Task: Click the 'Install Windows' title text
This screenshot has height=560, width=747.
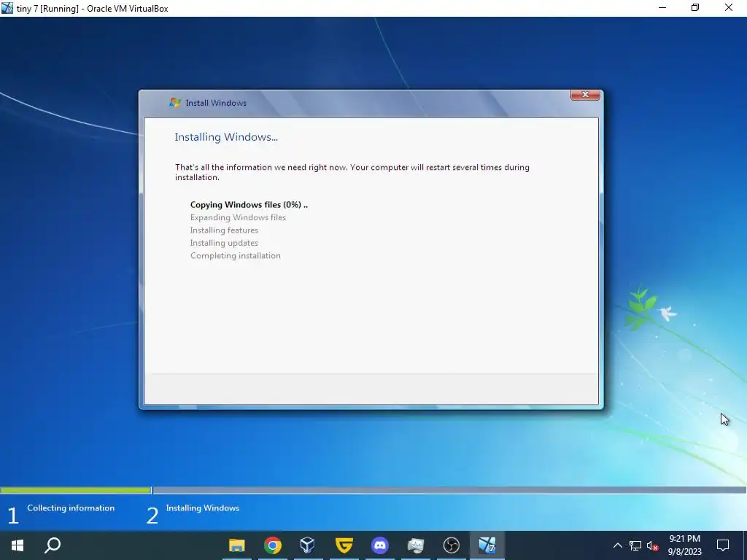Action: pos(216,103)
